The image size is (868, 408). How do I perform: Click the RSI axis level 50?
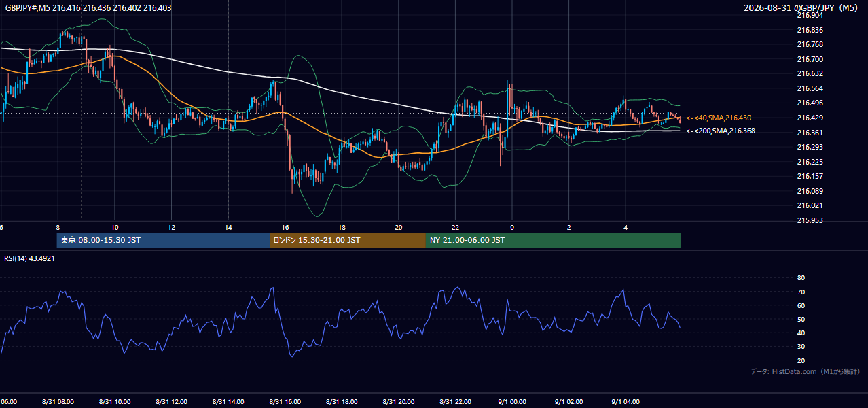tap(801, 319)
